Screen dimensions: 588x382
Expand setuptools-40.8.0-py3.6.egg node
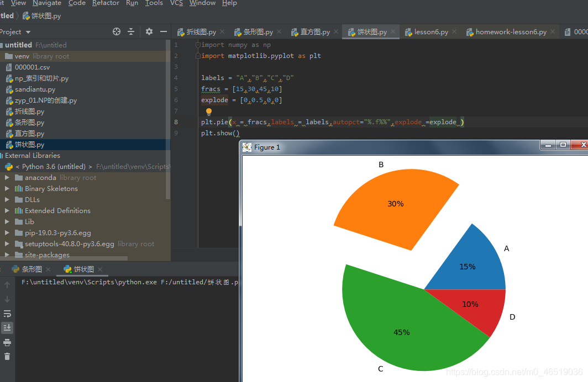click(7, 244)
